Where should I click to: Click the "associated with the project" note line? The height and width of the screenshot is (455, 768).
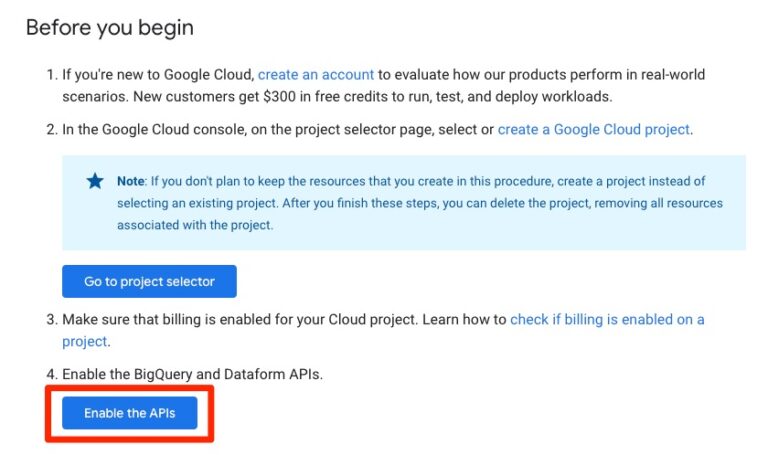point(194,225)
